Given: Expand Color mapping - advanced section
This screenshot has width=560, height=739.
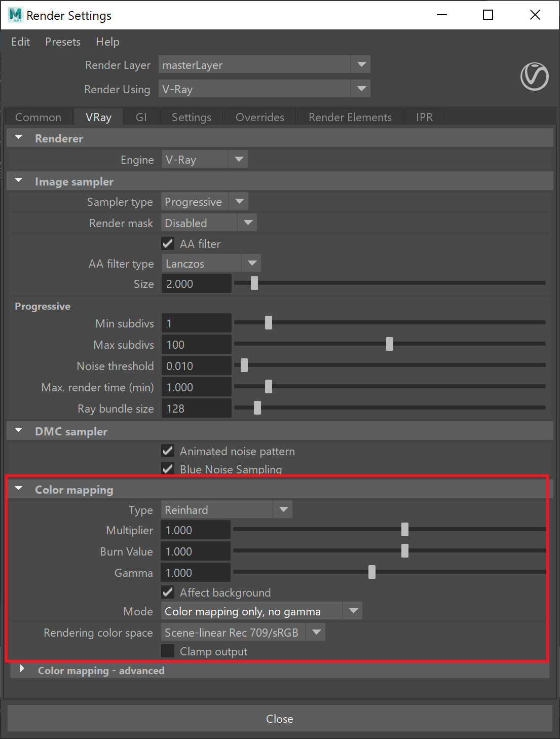Looking at the screenshot, I should click(x=22, y=669).
